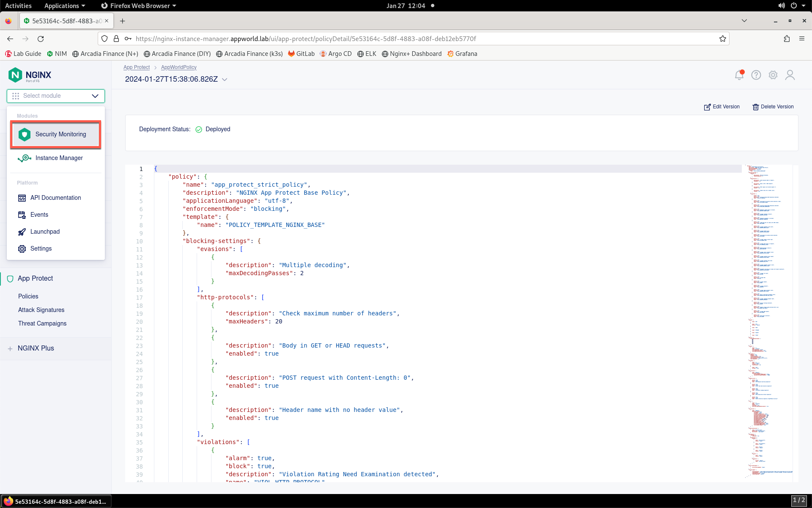Open Security Monitoring module
This screenshot has width=812, height=508.
click(55, 135)
